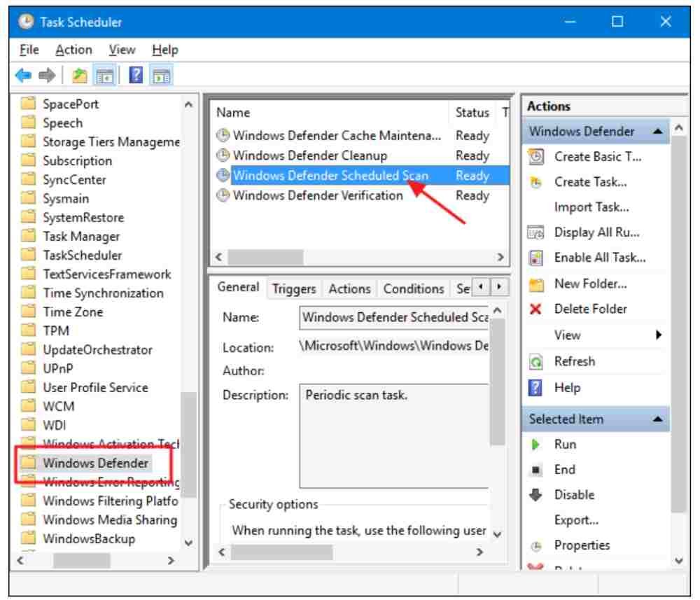Click the New Folder icon in Actions
The image size is (700, 600).
[536, 284]
